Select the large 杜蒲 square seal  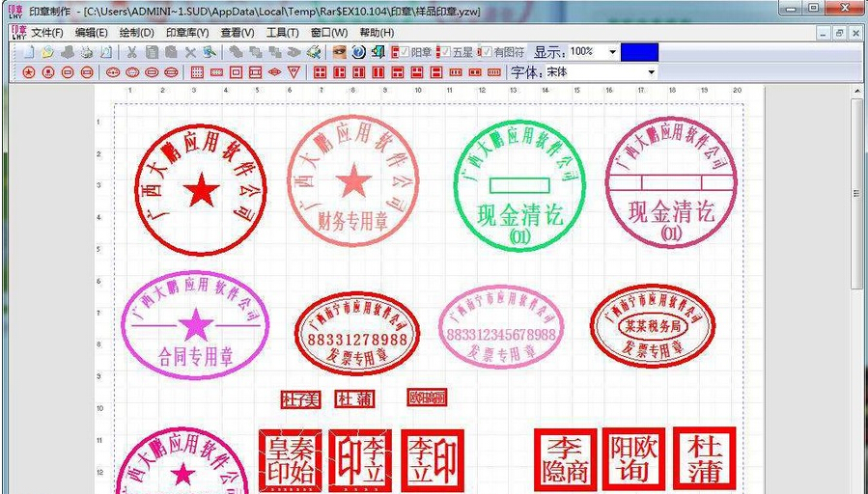click(705, 458)
